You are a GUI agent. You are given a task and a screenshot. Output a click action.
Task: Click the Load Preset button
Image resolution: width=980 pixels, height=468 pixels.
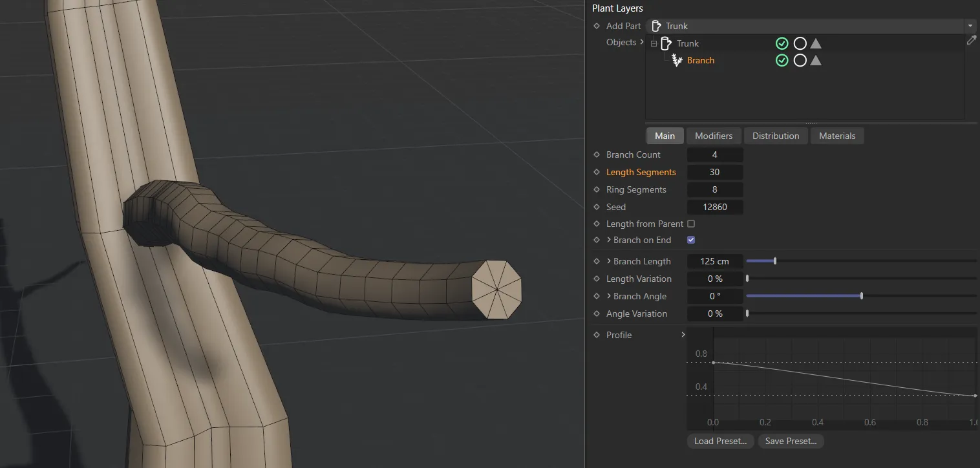point(720,441)
